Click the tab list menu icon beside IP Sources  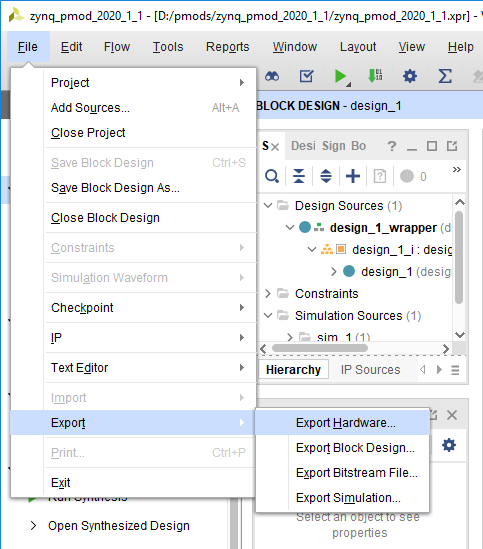coord(455,370)
